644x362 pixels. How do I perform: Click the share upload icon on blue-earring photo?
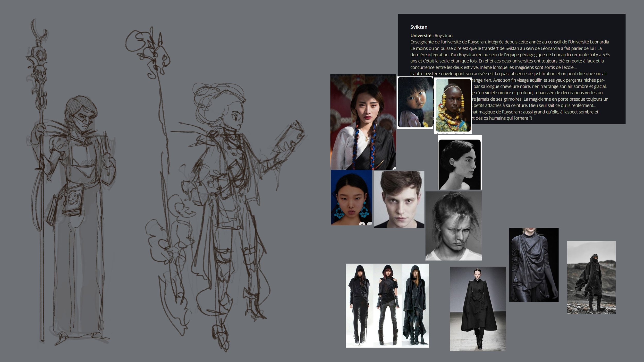[x=362, y=224]
